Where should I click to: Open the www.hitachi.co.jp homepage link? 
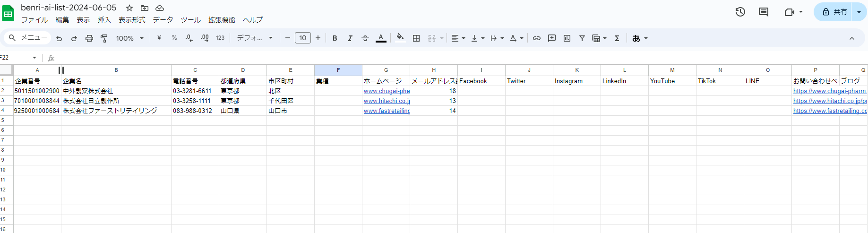[387, 101]
